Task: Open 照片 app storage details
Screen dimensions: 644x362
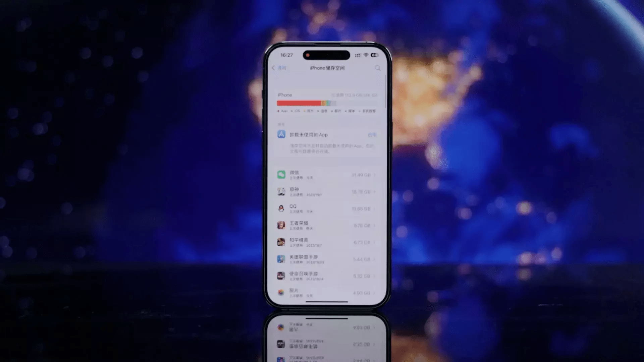Action: (x=326, y=292)
